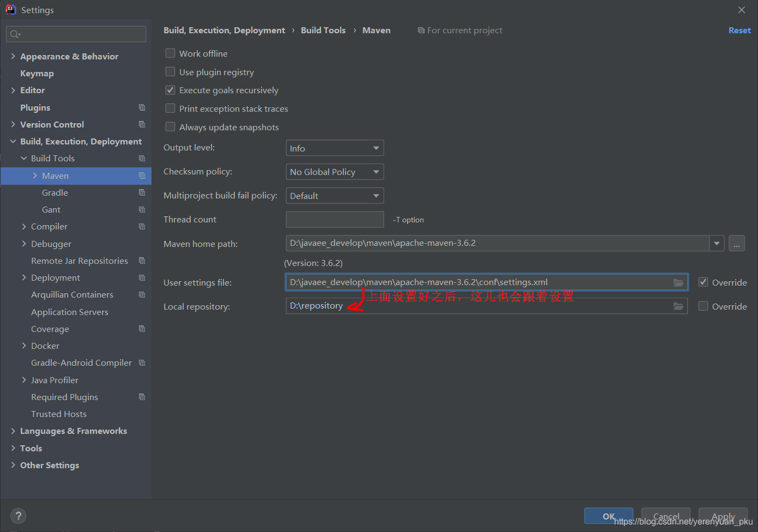Image resolution: width=758 pixels, height=532 pixels.
Task: Click the IntelliJ logo in the title bar
Action: tap(10, 9)
